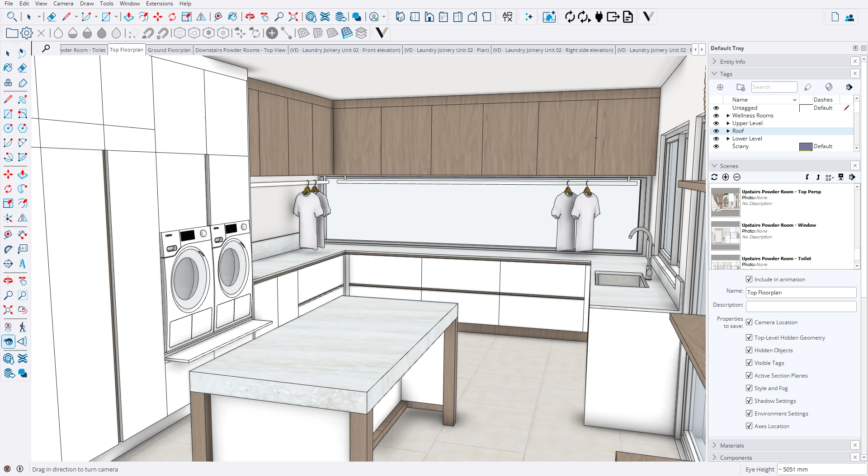Expand the Upper Level tag folder
This screenshot has width=868, height=476.
pyautogui.click(x=728, y=123)
